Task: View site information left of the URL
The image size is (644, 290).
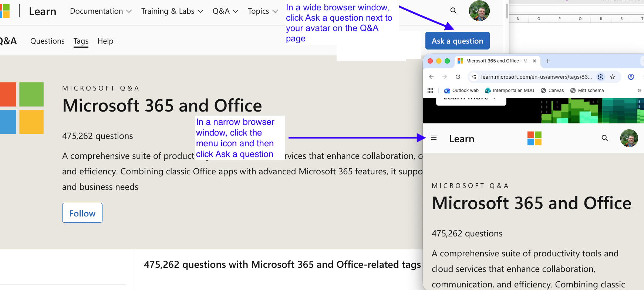Action: click(x=474, y=77)
